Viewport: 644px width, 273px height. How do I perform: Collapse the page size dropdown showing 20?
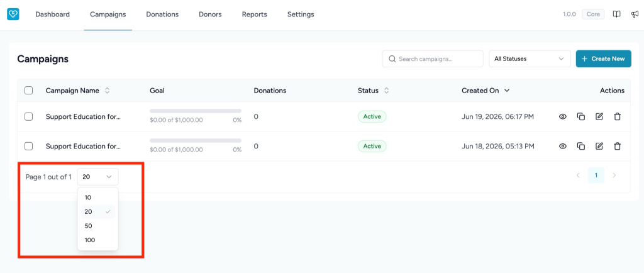point(97,177)
